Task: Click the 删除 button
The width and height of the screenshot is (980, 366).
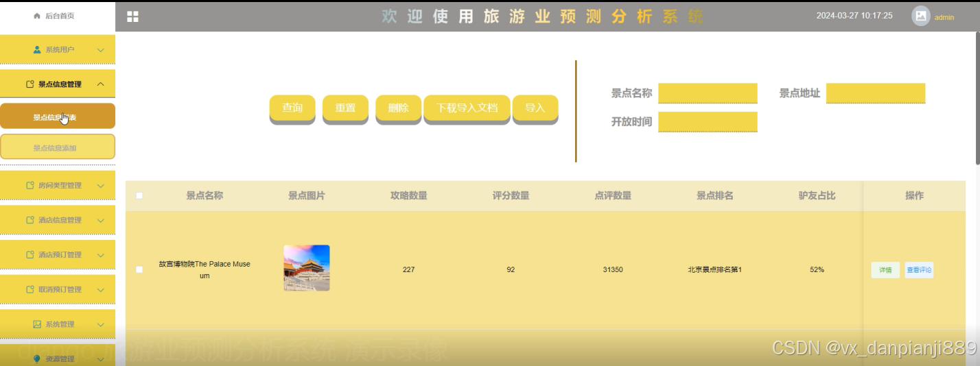Action: 398,108
